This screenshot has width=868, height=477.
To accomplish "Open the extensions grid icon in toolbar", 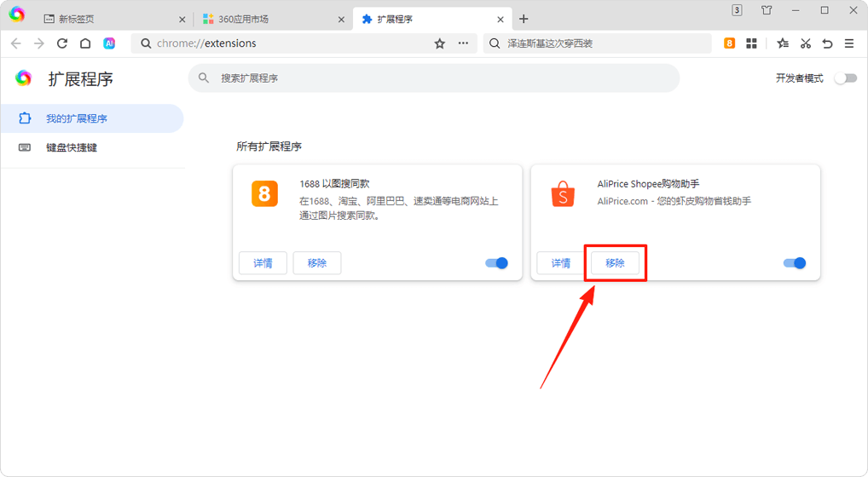I will pyautogui.click(x=751, y=43).
